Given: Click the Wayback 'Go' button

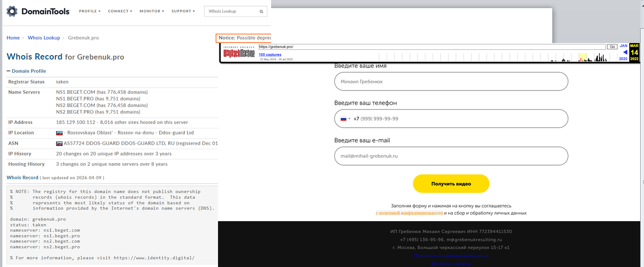Looking at the screenshot, I should click(612, 47).
